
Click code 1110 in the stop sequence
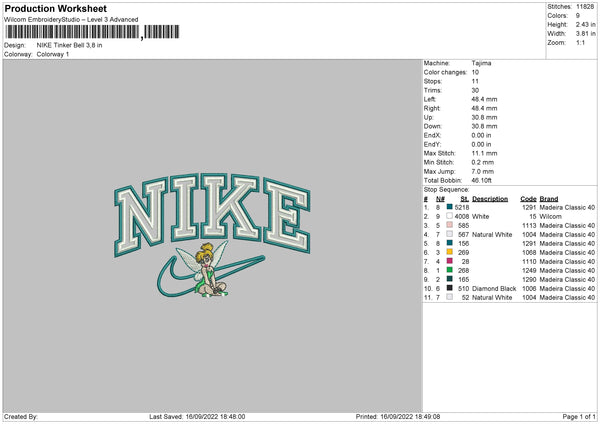tap(529, 261)
